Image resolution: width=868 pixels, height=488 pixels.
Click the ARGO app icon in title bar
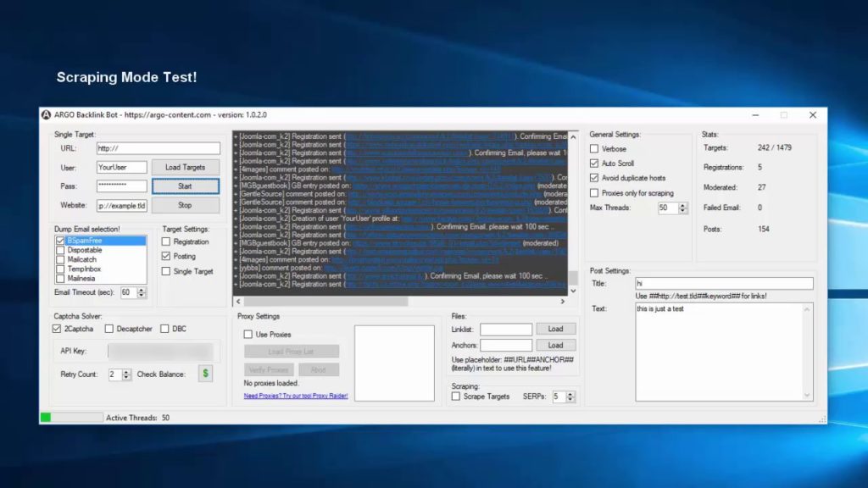[x=47, y=114]
